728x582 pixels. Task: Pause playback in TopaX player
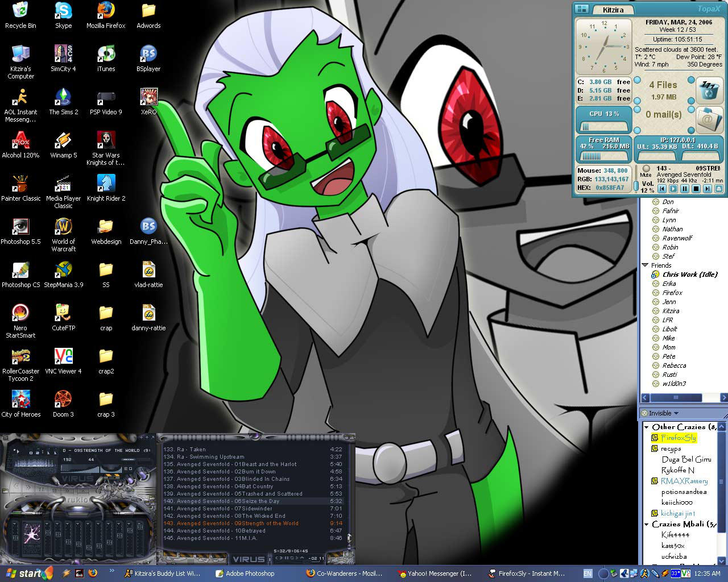tap(685, 189)
